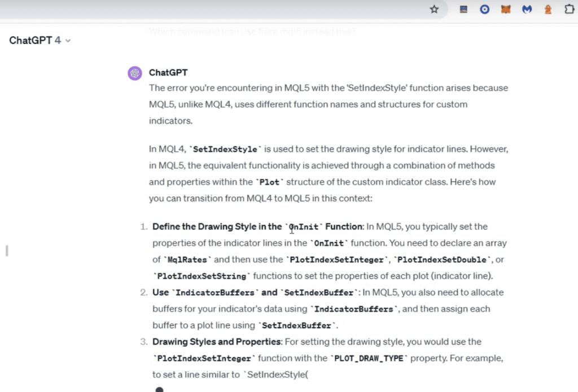This screenshot has height=392, width=578.
Task: Toggle the sidebar using left edge handle
Action: click(6, 250)
